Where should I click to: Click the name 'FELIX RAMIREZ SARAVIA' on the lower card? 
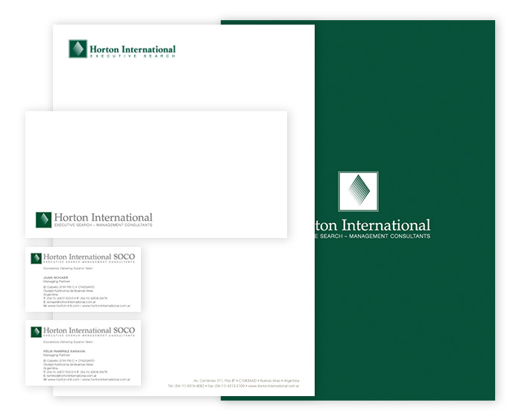click(64, 351)
